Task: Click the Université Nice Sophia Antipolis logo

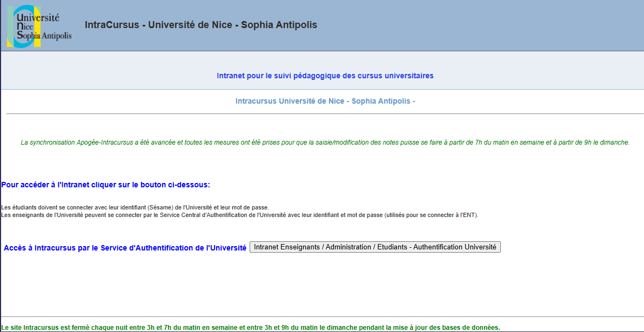Action: point(39,26)
